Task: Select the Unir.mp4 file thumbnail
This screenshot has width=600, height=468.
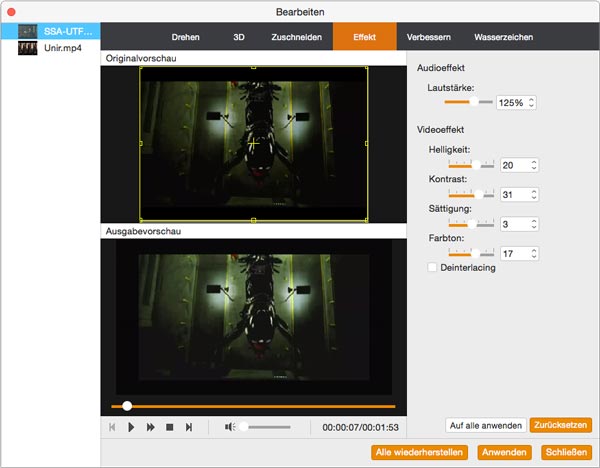Action: point(28,48)
